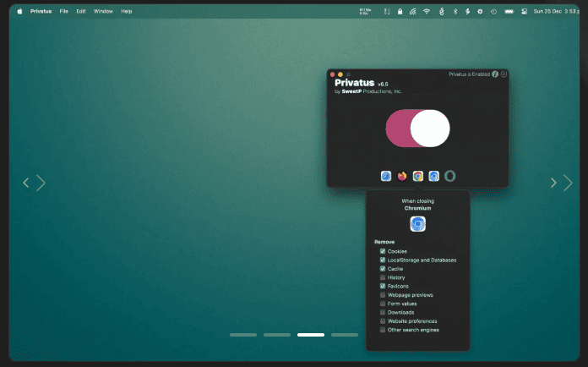Select the Opera browser icon
This screenshot has height=367, width=588.
pos(450,176)
